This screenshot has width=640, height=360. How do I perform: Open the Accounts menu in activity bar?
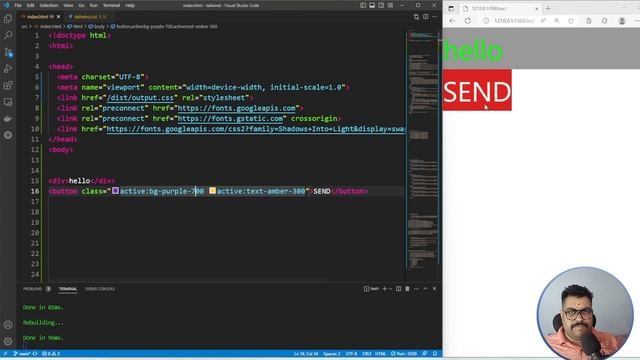point(8,325)
